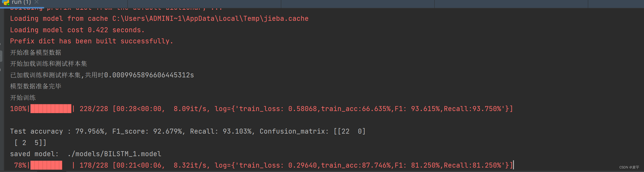Open the ./models/BILSTM_1.model path
Screen dimensions: 644x172
coord(115,154)
